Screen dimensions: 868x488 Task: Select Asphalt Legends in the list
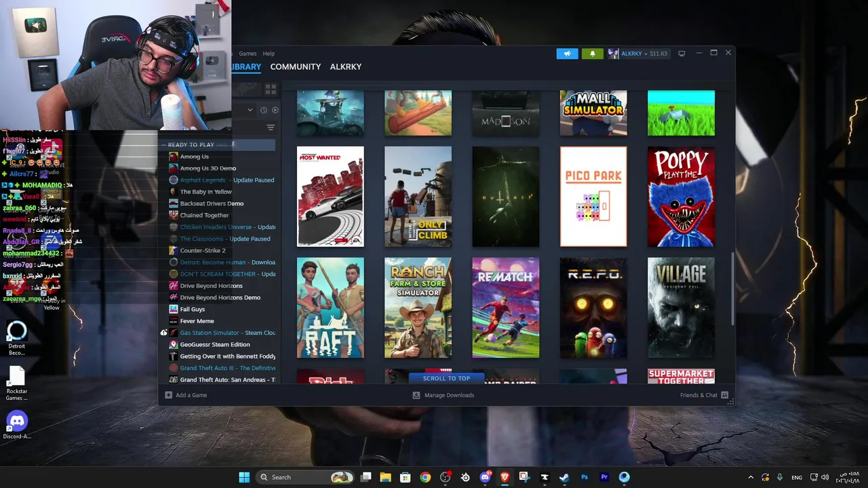221,180
